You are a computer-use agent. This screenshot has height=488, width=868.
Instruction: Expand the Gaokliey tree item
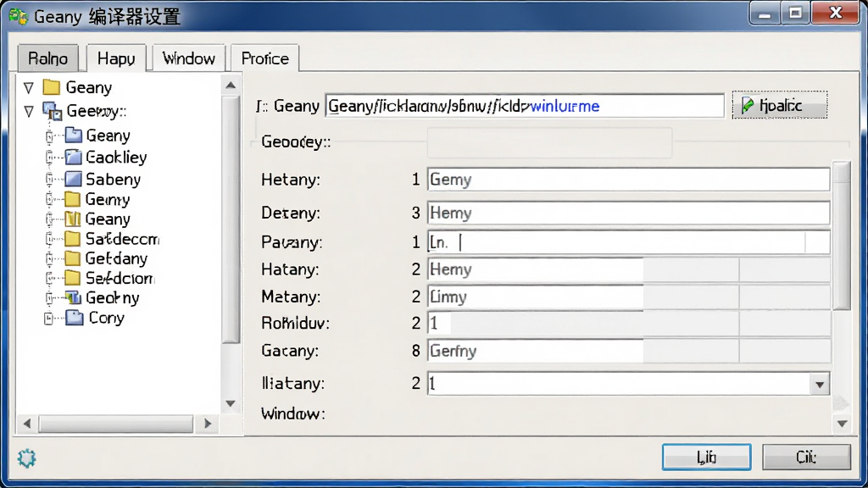49,158
